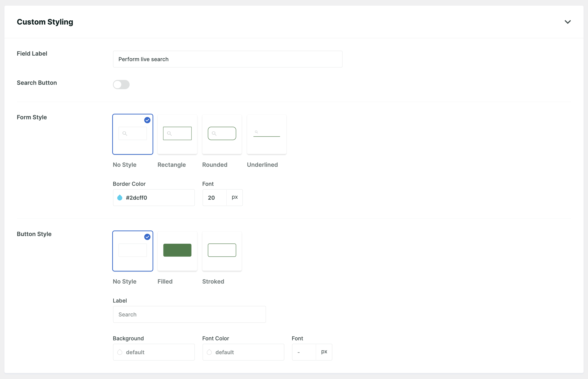Choose the Filled button style
588x379 pixels.
point(177,251)
